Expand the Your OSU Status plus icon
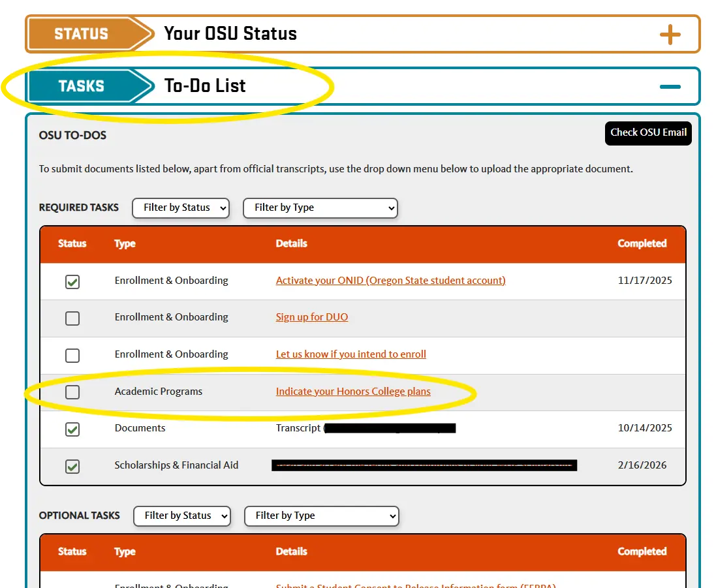716x588 pixels. click(x=670, y=35)
